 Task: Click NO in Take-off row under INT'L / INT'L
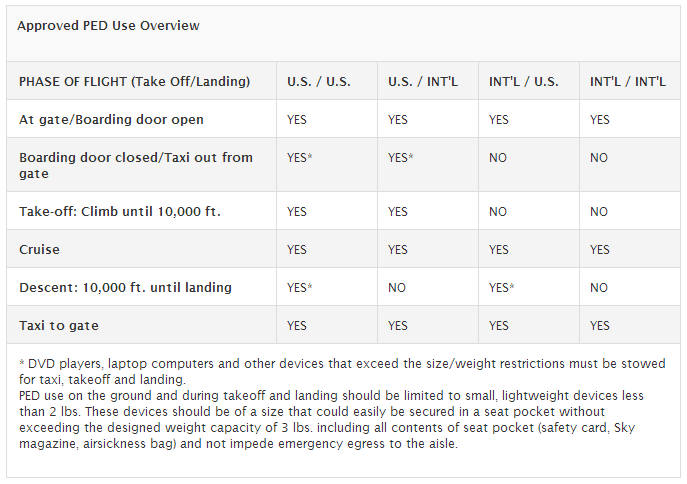[599, 211]
